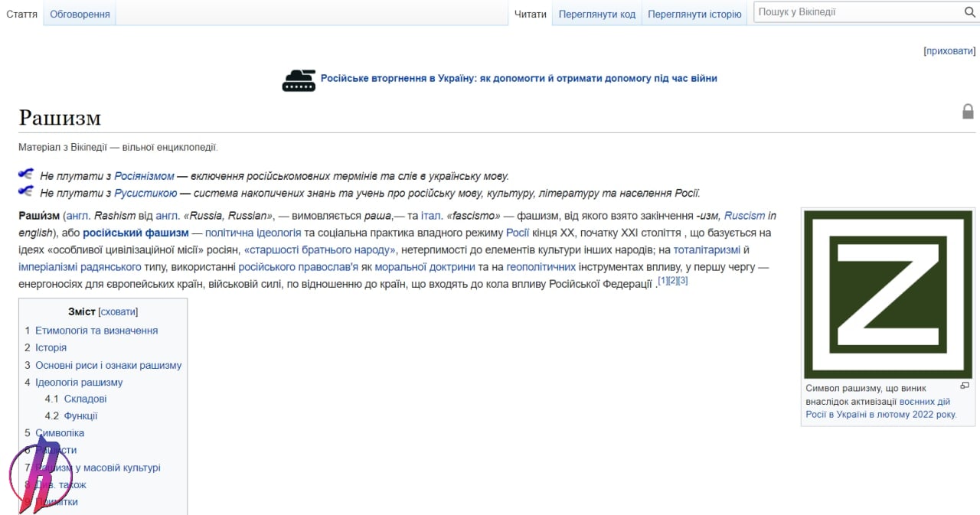Image resolution: width=980 pixels, height=515 pixels.
Task: Click the page protection padlock icon
Action: (968, 112)
